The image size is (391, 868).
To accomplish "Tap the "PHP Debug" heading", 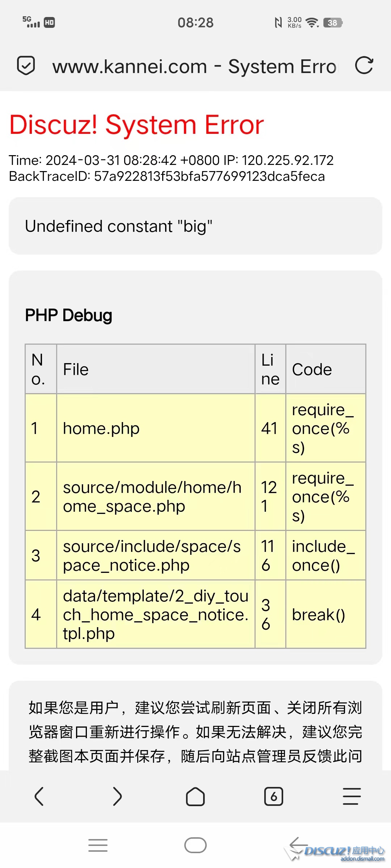I will (x=69, y=315).
